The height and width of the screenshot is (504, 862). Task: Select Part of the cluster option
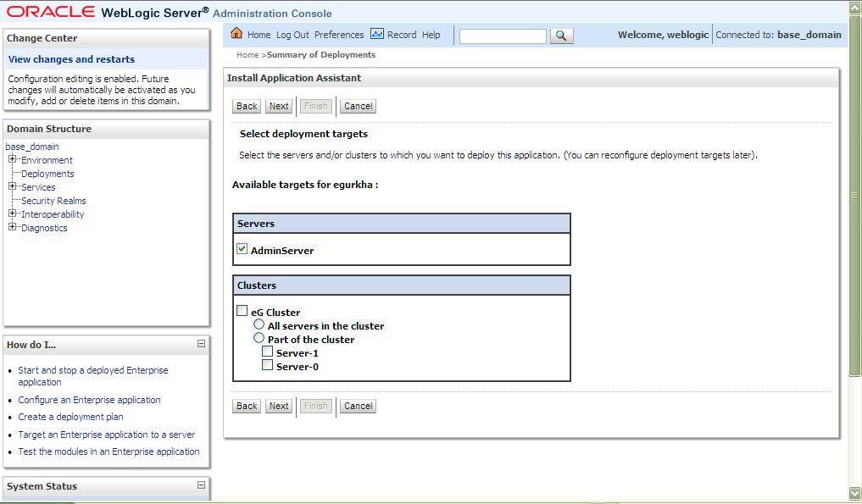click(x=259, y=337)
